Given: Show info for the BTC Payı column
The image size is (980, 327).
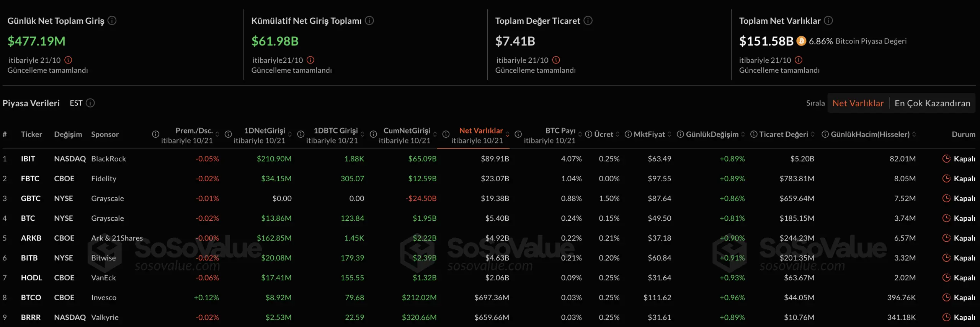Looking at the screenshot, I should point(518,134).
